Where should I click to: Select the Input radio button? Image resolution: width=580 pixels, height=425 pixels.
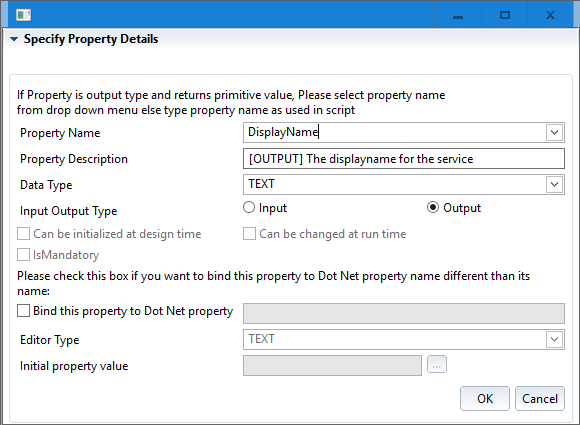tap(249, 208)
